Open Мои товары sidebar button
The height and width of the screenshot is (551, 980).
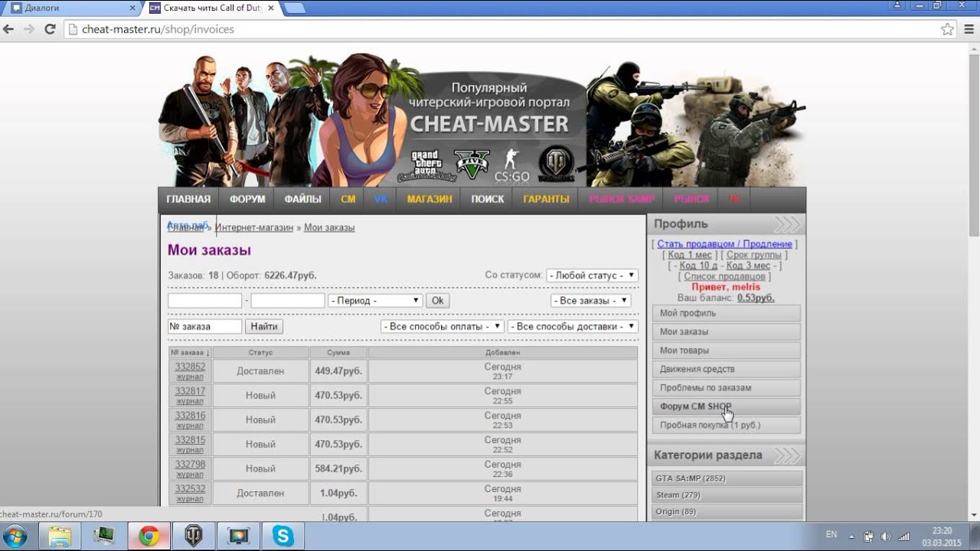point(726,350)
